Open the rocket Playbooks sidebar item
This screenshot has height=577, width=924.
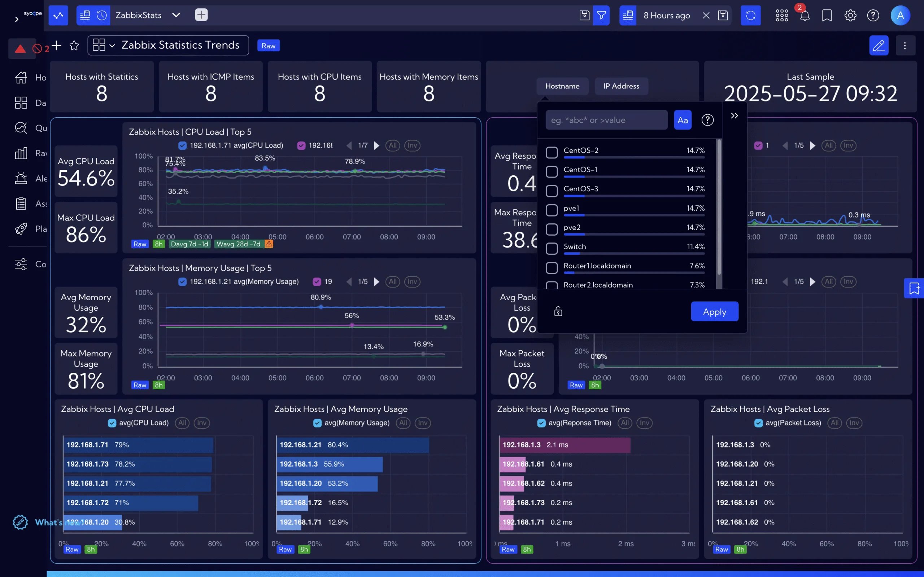(31, 228)
